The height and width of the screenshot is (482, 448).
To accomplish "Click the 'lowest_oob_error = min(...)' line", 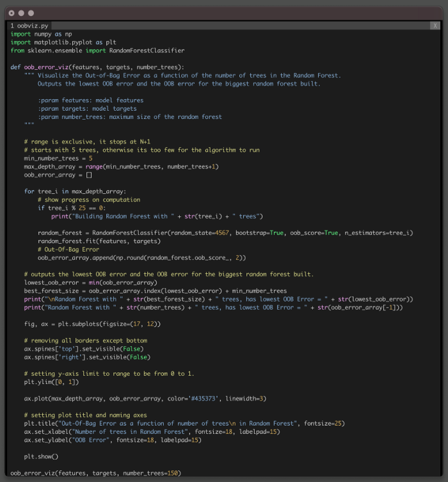I will pos(91,283).
